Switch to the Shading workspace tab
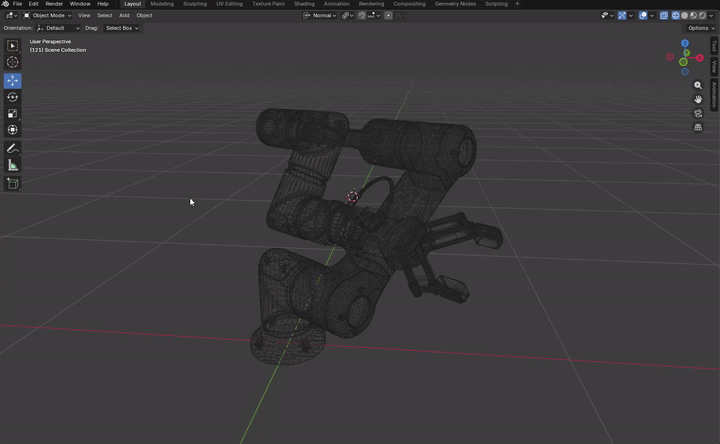Viewport: 720px width, 444px height. 304,4
